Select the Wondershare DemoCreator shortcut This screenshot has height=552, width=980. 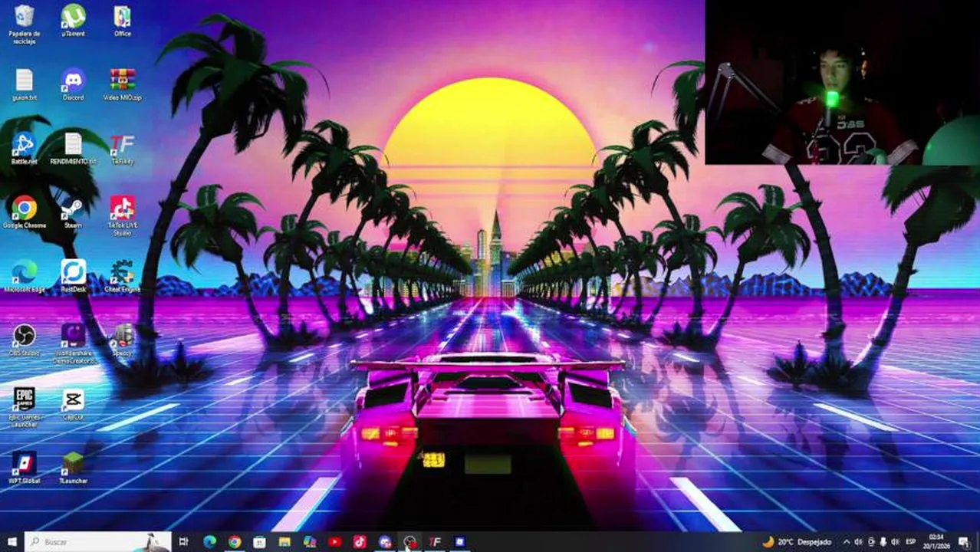[x=74, y=343]
